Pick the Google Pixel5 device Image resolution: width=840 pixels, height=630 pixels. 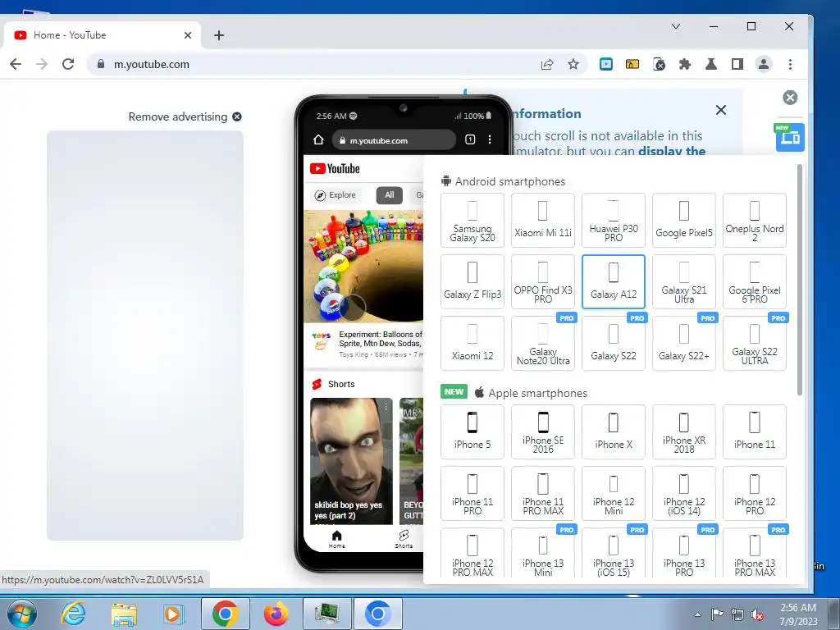coord(684,220)
